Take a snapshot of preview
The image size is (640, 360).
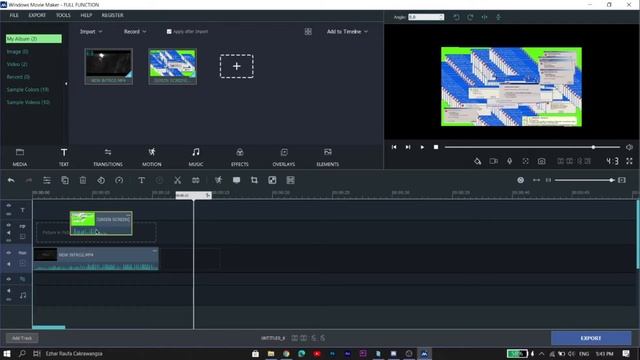pyautogui.click(x=541, y=161)
